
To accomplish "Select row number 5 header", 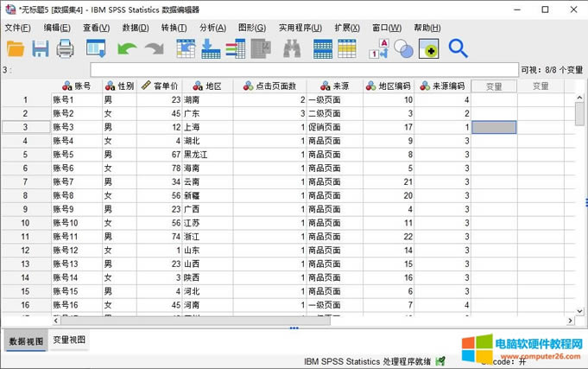I will [x=25, y=154].
